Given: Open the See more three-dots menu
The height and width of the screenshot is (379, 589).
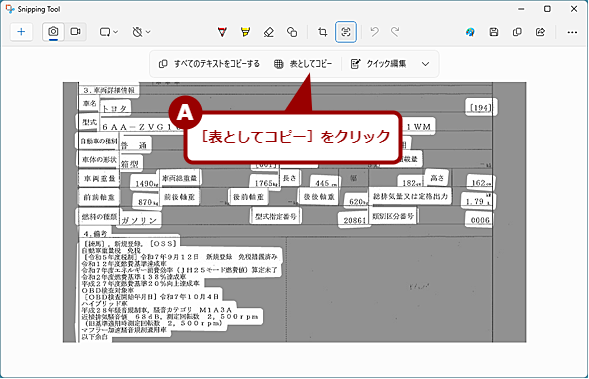Looking at the screenshot, I should [x=572, y=32].
